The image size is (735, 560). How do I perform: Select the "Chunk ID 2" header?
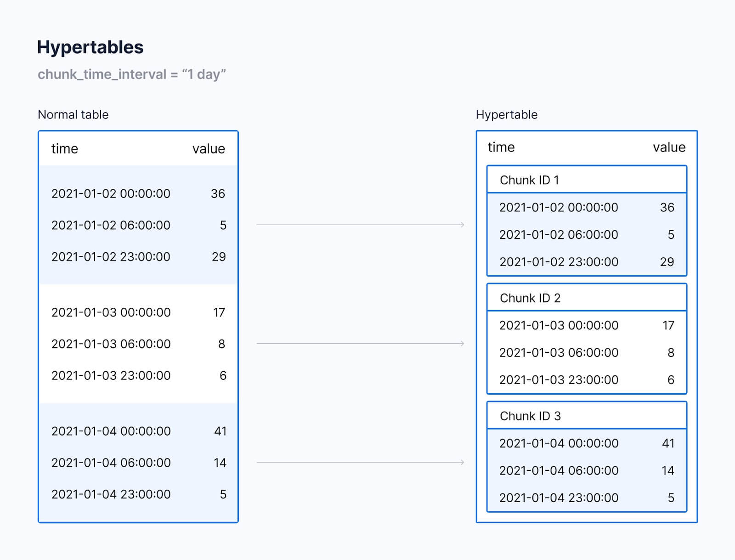pyautogui.click(x=530, y=298)
